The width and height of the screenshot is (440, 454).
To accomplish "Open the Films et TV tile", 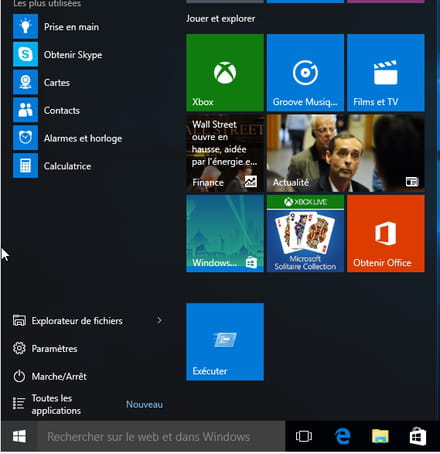I will (386, 73).
